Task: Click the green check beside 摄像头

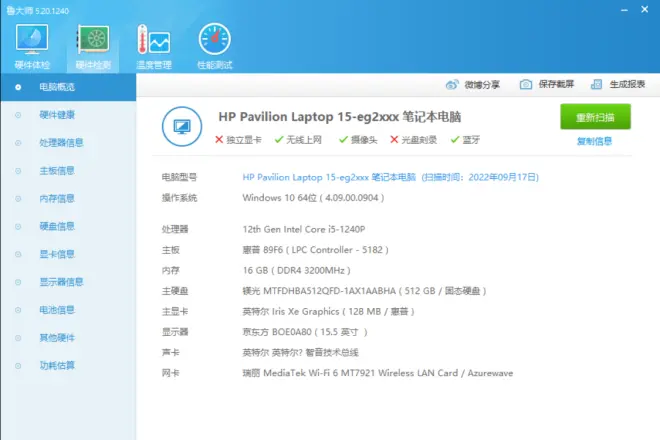Action: [x=343, y=139]
